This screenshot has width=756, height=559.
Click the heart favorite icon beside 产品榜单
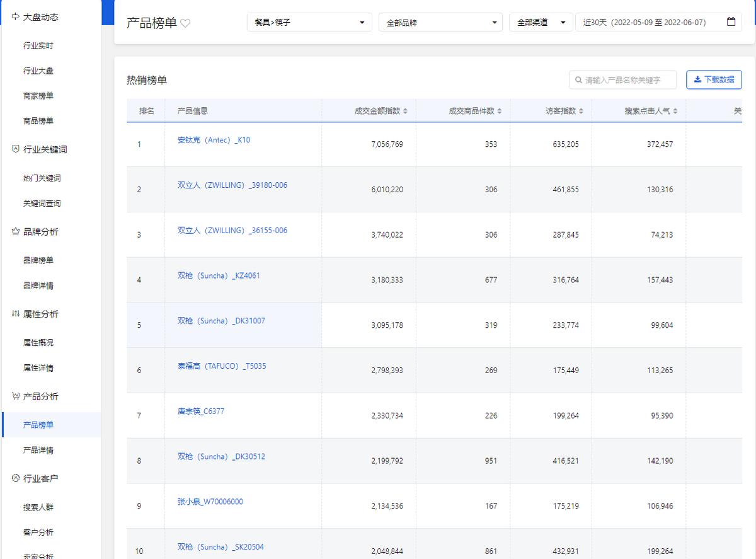coord(185,23)
